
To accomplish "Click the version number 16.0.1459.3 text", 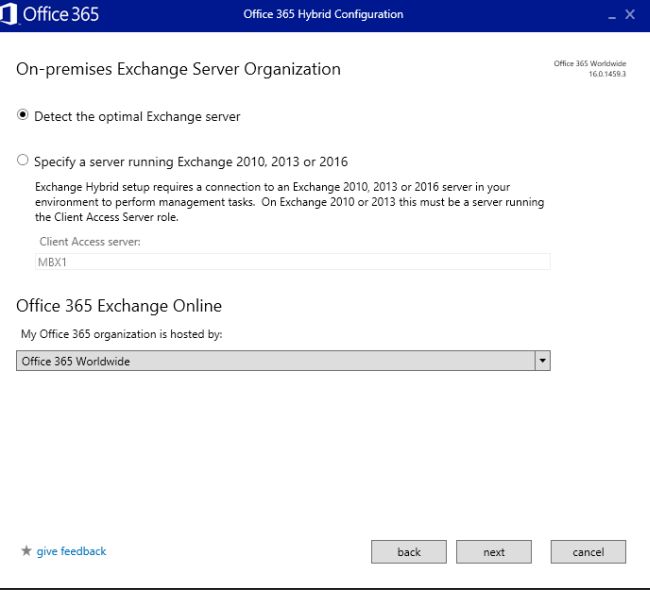I will pos(607,74).
